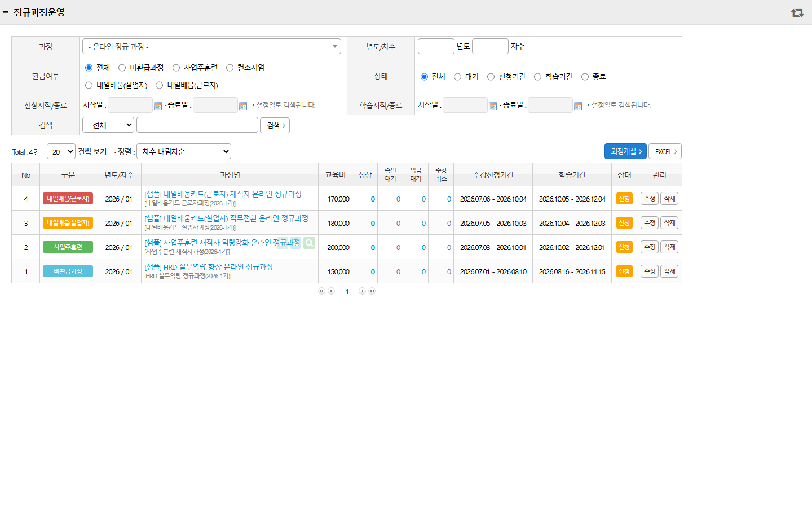Open calendar for 신청 시작일

158,106
